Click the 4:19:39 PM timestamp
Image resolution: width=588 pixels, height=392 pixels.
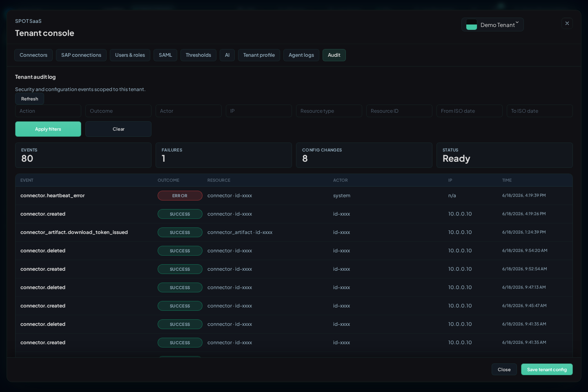[x=524, y=196]
